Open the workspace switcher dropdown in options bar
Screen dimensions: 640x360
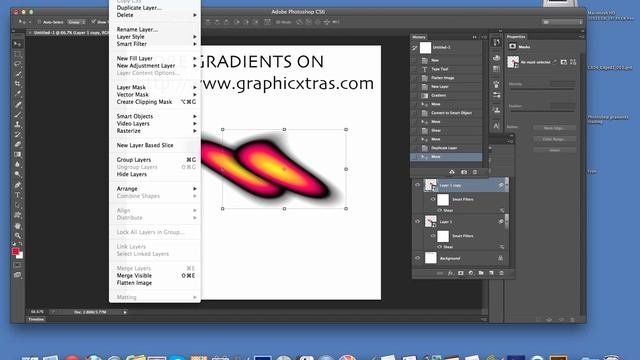coord(562,22)
